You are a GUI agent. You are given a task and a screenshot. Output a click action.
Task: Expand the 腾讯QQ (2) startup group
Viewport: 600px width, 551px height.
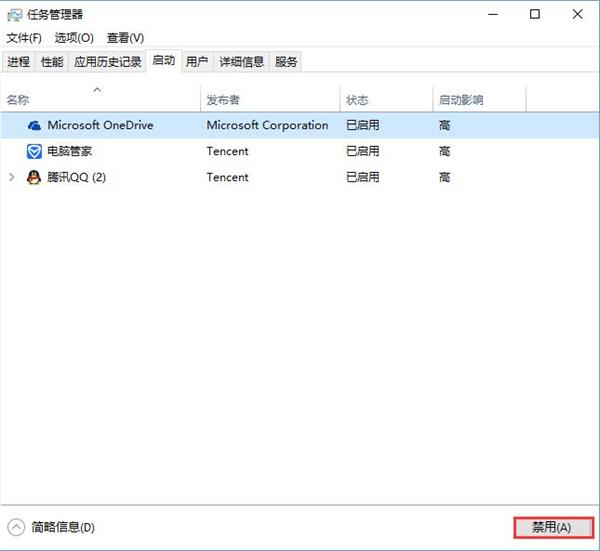click(x=11, y=177)
